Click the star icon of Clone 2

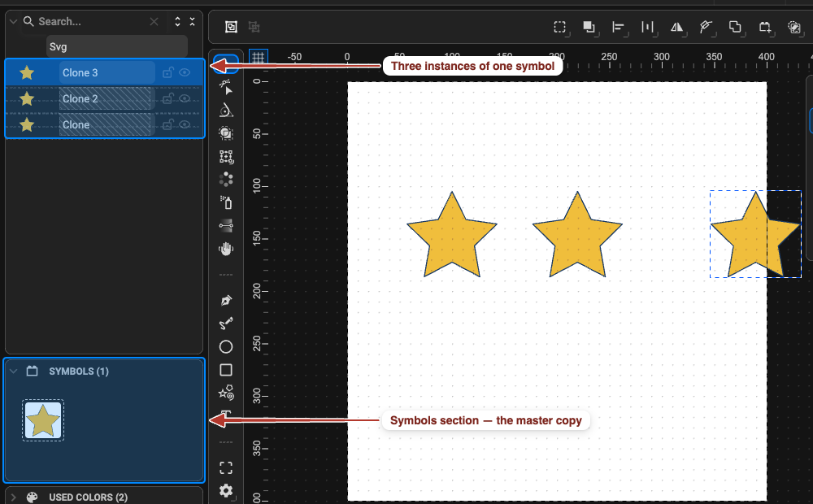pyautogui.click(x=27, y=98)
